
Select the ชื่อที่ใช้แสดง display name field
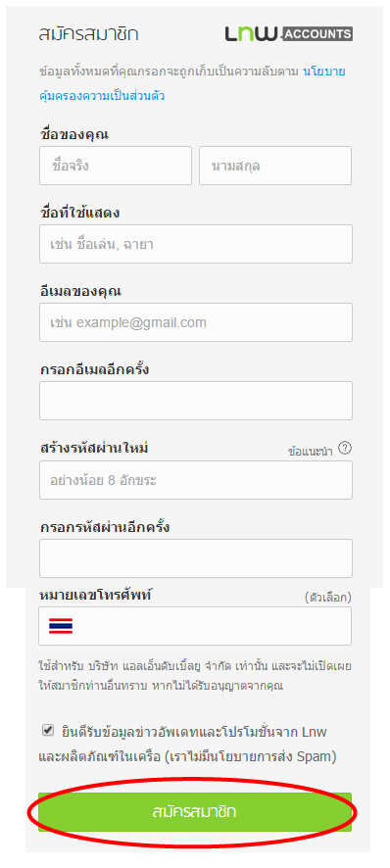tap(196, 244)
